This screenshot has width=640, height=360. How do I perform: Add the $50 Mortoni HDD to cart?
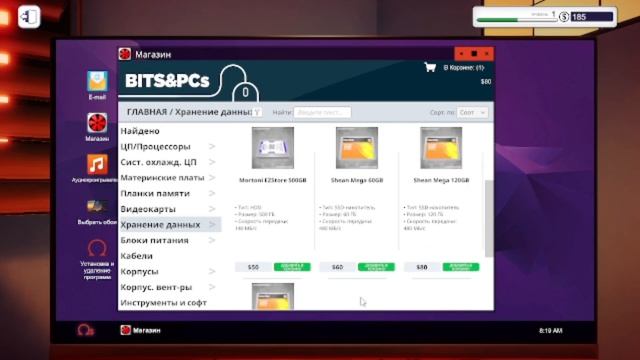[x=292, y=267]
